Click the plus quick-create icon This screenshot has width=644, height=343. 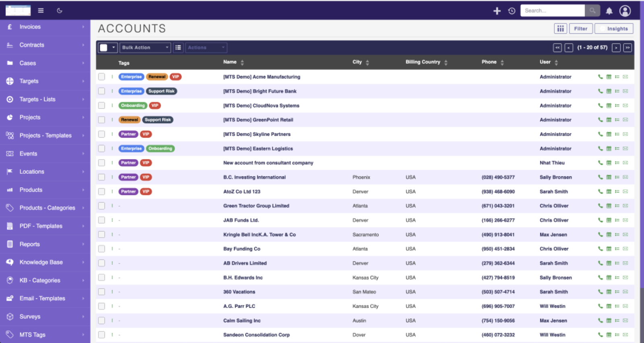[497, 11]
